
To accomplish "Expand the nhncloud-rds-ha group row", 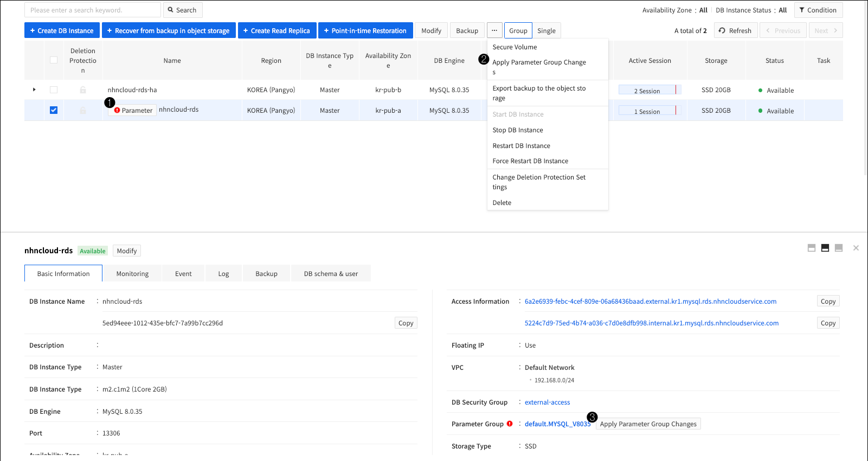I will (34, 89).
